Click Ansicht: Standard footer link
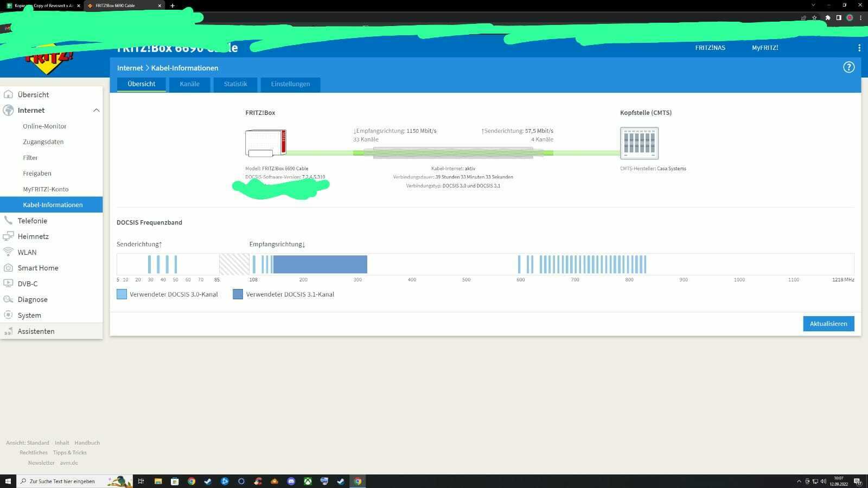The image size is (868, 488). click(x=28, y=442)
